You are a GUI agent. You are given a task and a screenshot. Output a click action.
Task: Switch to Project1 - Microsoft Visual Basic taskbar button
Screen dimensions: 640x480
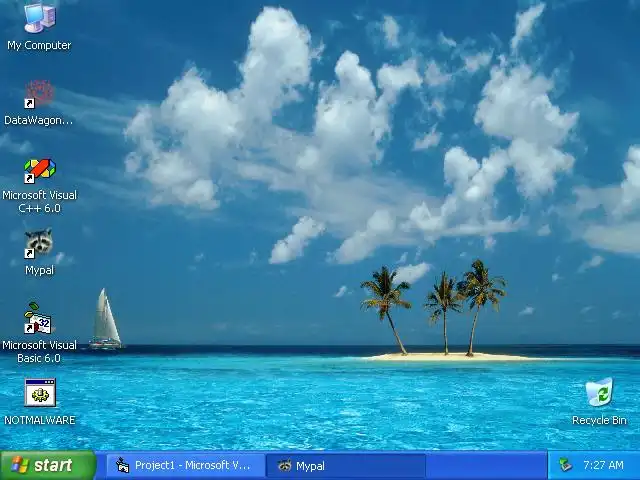pos(186,466)
